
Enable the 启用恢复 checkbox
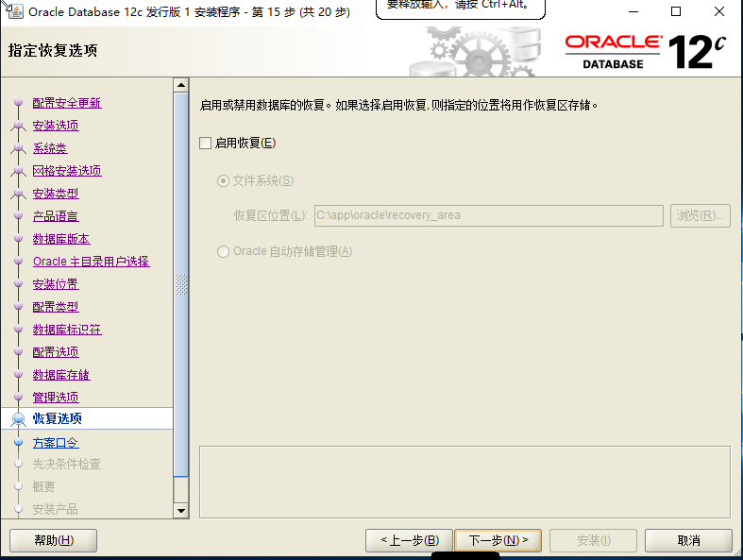(205, 144)
